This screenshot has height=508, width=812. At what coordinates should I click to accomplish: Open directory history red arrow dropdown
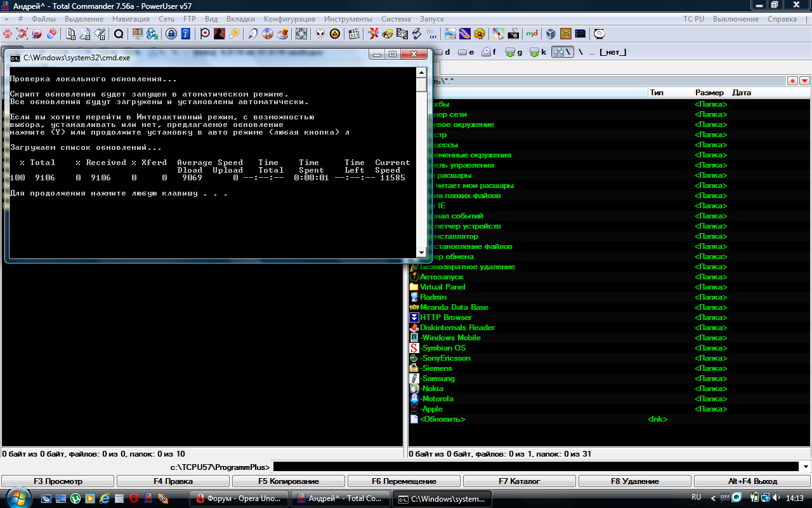click(x=804, y=81)
